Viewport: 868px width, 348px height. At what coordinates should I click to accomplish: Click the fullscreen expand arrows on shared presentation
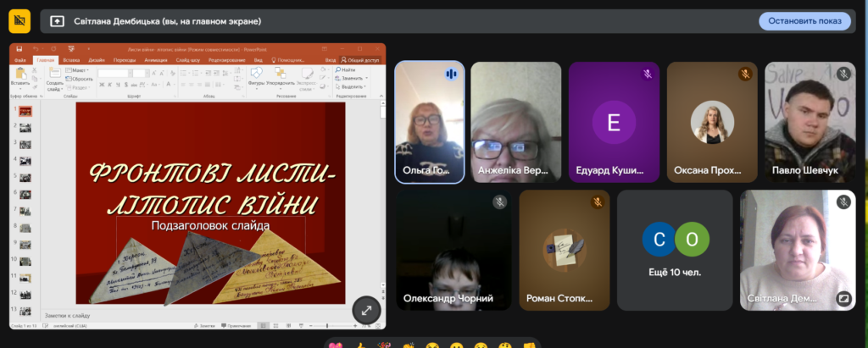pos(366,311)
